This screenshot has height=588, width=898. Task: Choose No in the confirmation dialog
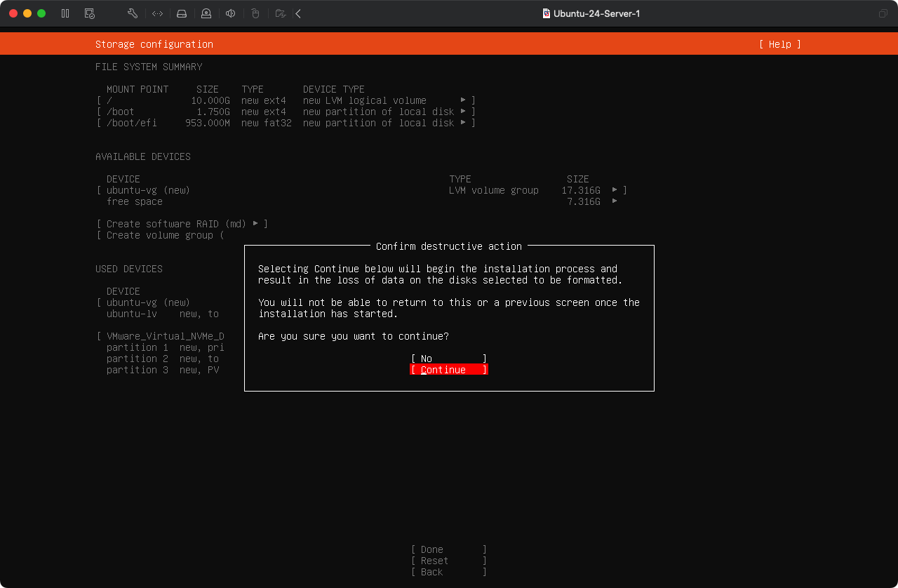(x=448, y=359)
